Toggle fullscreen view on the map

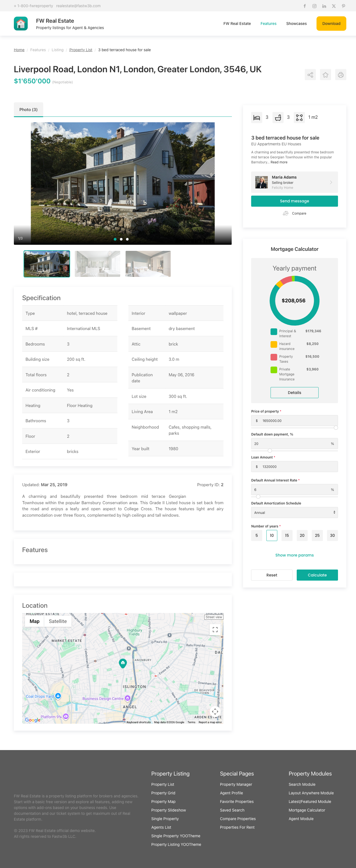(x=215, y=629)
